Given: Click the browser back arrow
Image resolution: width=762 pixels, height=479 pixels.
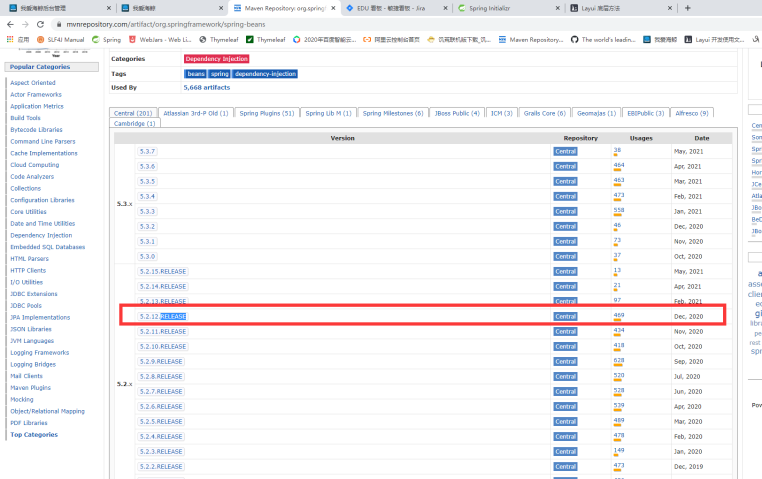Looking at the screenshot, I should tap(10, 24).
